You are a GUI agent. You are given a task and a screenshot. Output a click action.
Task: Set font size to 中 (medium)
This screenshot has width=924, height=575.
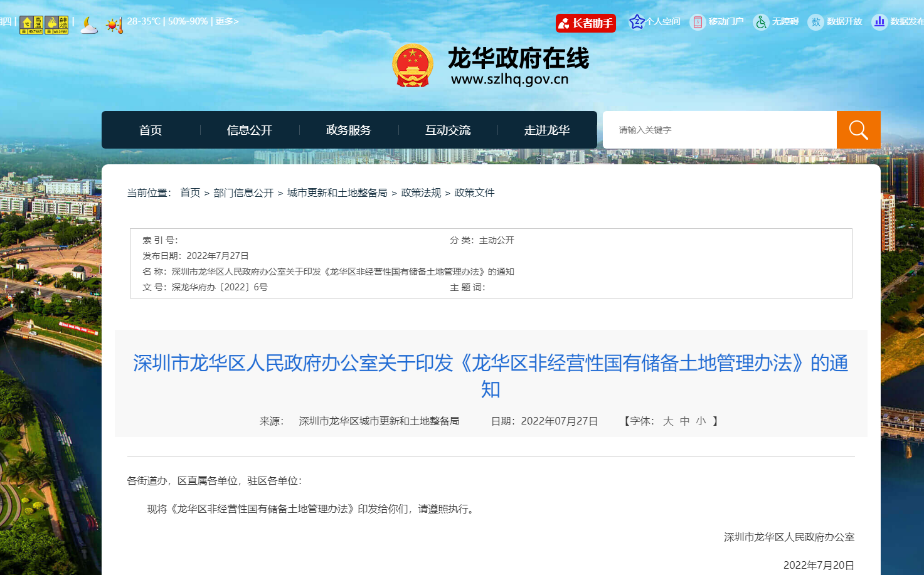point(684,421)
